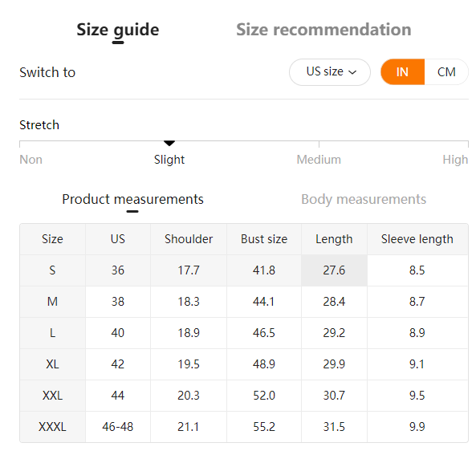Viewport: 476px width, 451px height.
Task: Click the Shoulder column header
Action: [x=189, y=239]
